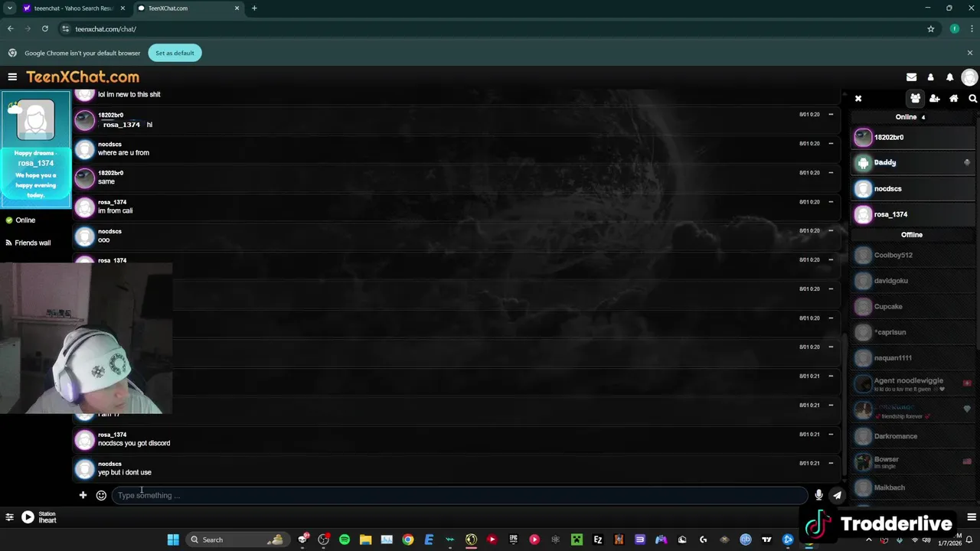Close the right user list panel
980x551 pixels.
tap(858, 99)
